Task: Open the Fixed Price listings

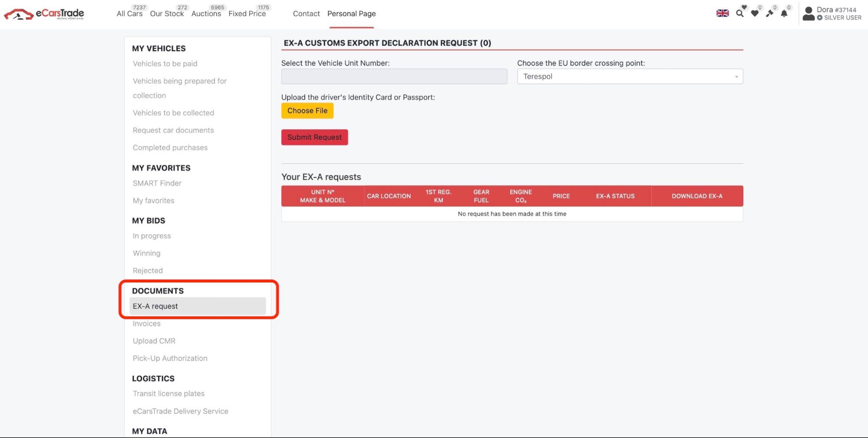Action: tap(247, 14)
